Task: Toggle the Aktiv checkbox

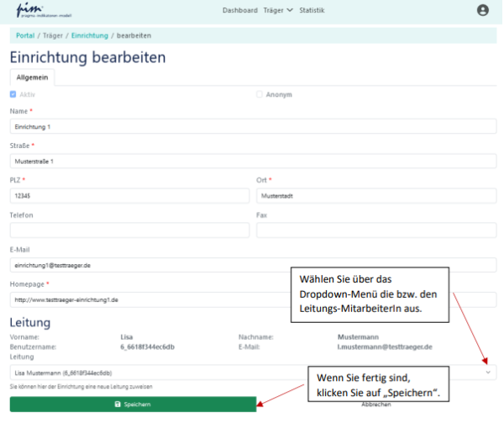Action: coord(13,94)
